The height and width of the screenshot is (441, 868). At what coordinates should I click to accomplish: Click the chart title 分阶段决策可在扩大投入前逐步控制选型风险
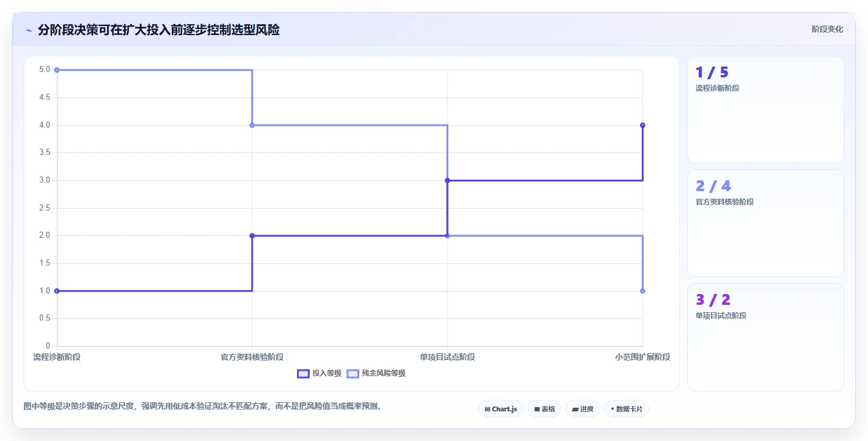point(158,30)
